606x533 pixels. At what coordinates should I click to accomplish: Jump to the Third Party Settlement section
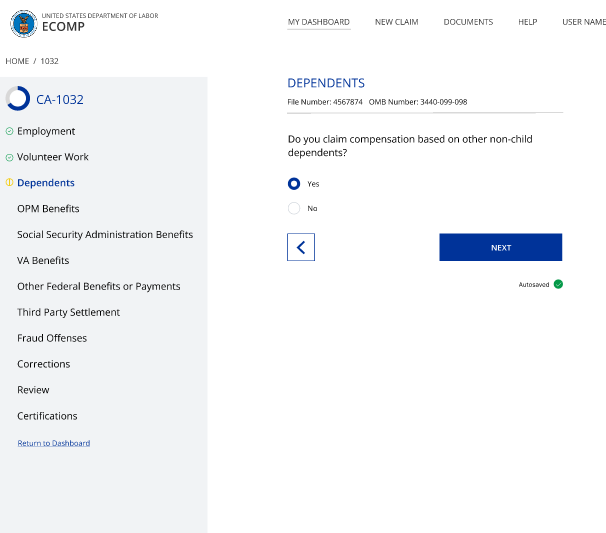point(68,312)
